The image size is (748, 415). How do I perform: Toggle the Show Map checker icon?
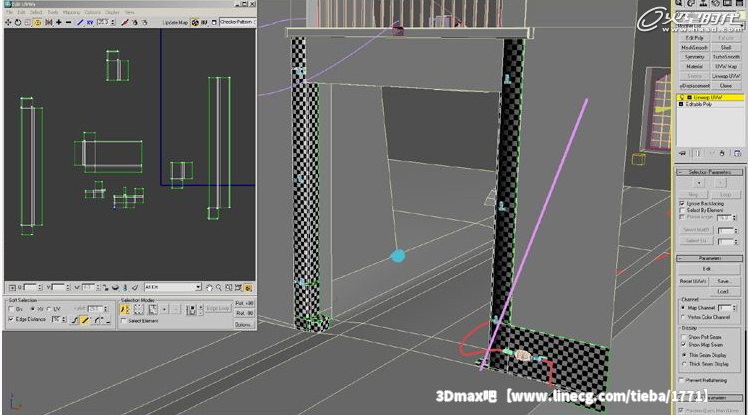195,22
